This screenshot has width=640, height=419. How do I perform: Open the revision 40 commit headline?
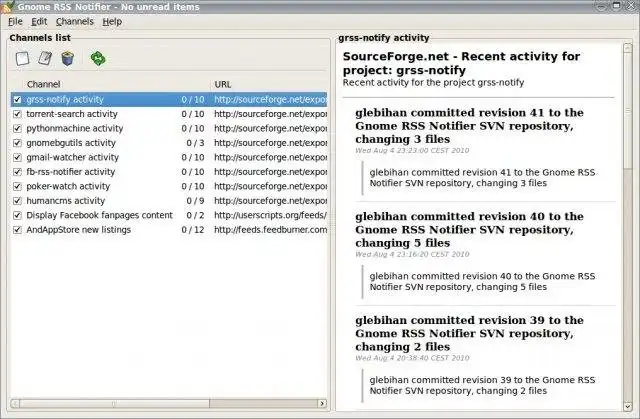coord(469,230)
